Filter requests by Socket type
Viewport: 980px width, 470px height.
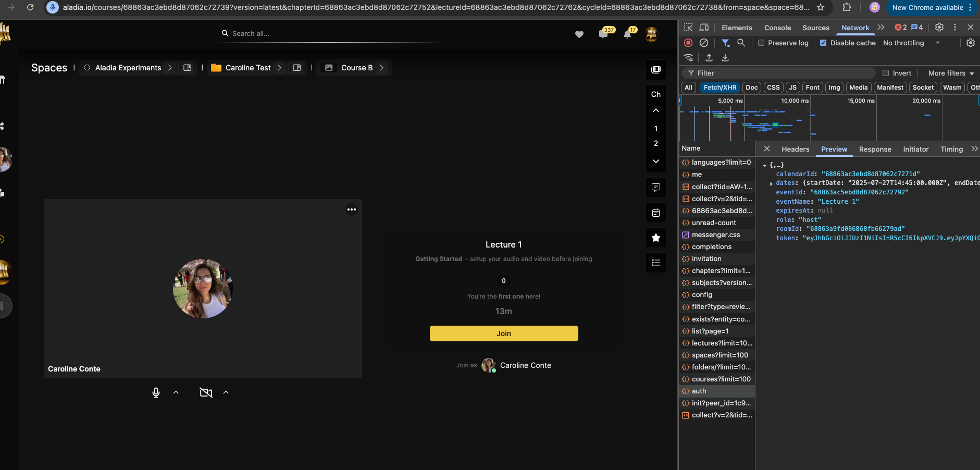[923, 88]
